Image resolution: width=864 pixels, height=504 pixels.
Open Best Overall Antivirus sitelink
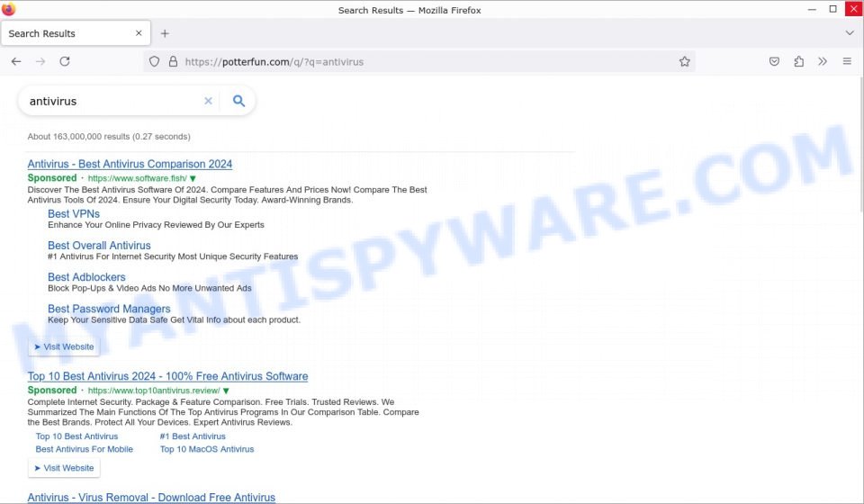point(99,246)
